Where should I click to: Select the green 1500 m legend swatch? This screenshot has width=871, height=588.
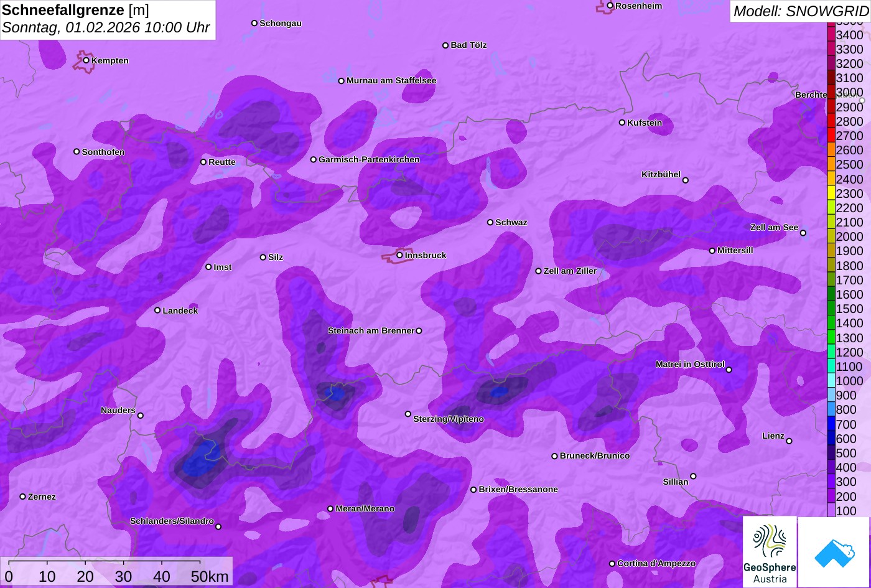(x=831, y=308)
